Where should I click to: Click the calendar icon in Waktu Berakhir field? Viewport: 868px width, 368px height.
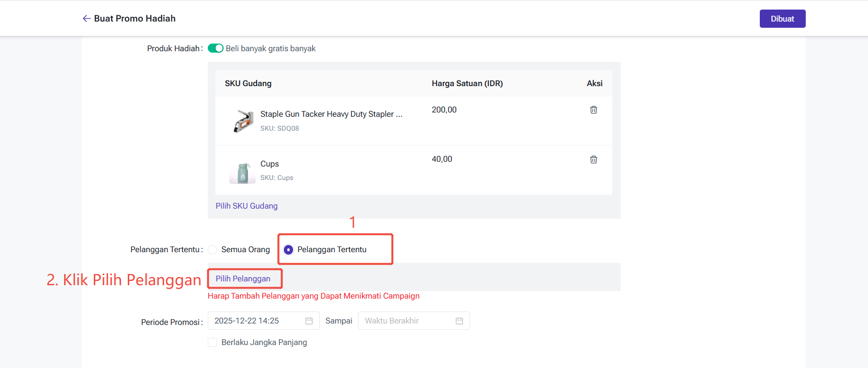(x=459, y=321)
